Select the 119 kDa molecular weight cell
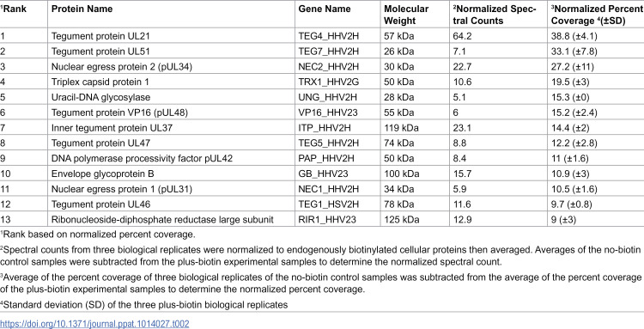This screenshot has width=644, height=329. [x=415, y=128]
